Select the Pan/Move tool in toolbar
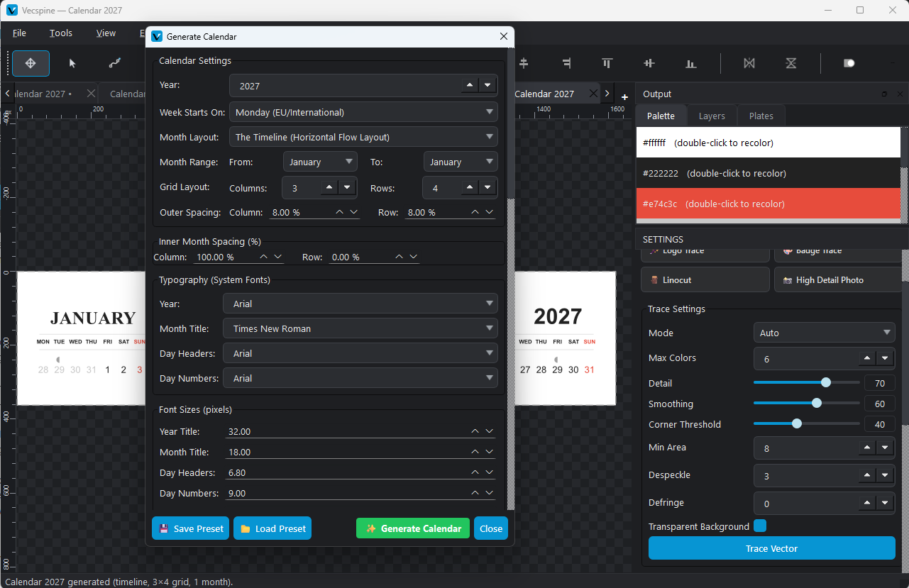This screenshot has height=588, width=909. coord(31,63)
